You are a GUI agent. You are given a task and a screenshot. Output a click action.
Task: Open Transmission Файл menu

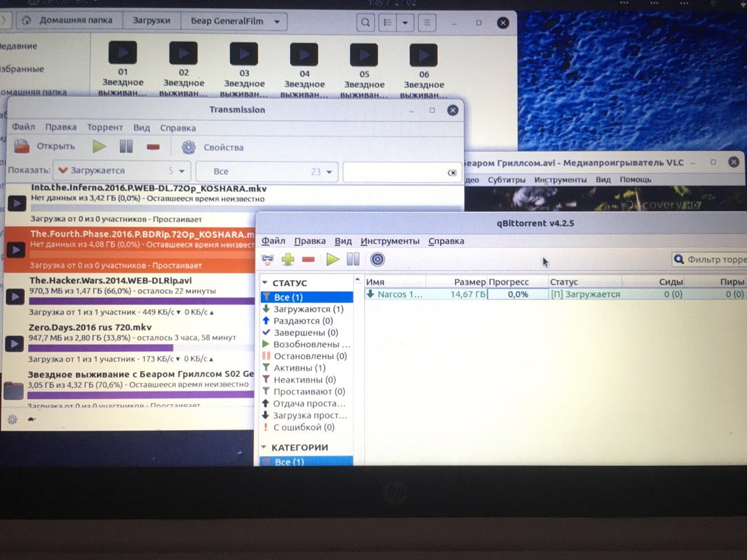click(23, 127)
